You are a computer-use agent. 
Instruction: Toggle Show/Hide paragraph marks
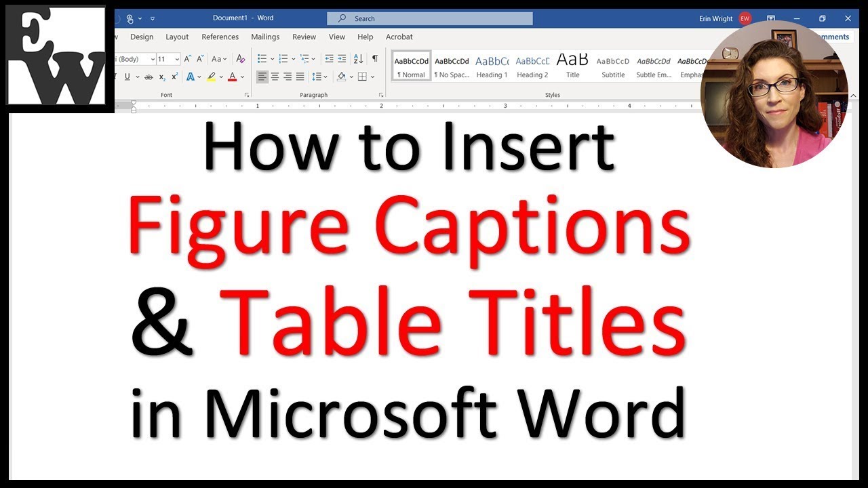(x=375, y=59)
